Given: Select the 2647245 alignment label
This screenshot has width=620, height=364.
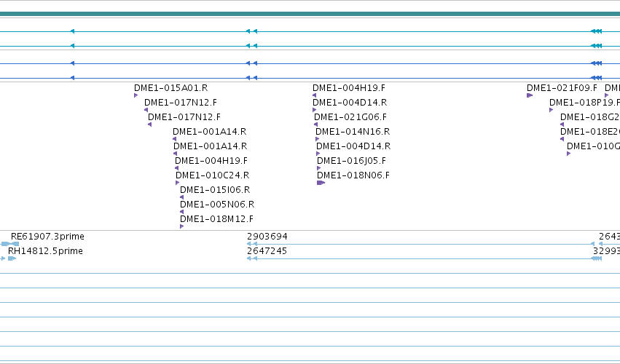Looking at the screenshot, I should tap(267, 251).
